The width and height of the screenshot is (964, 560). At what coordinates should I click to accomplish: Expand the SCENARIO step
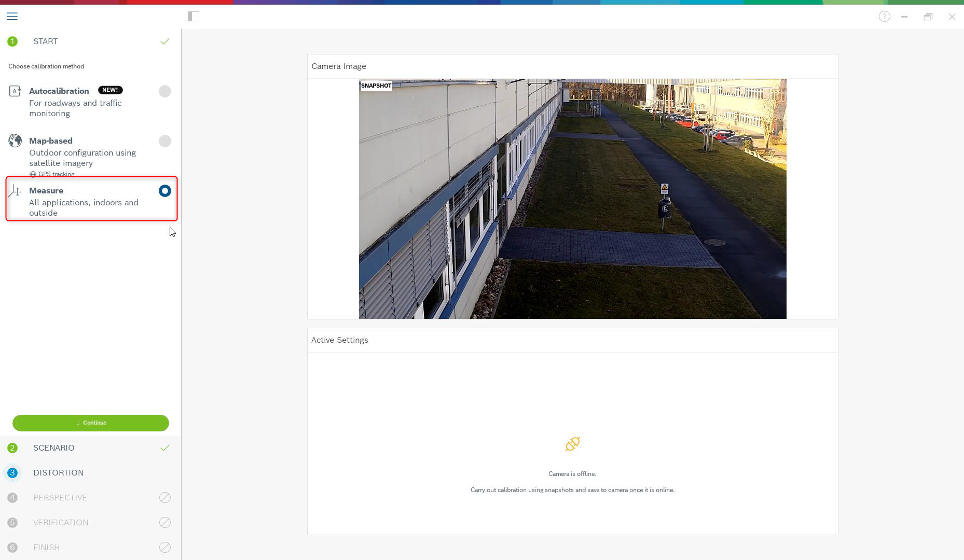tap(54, 448)
